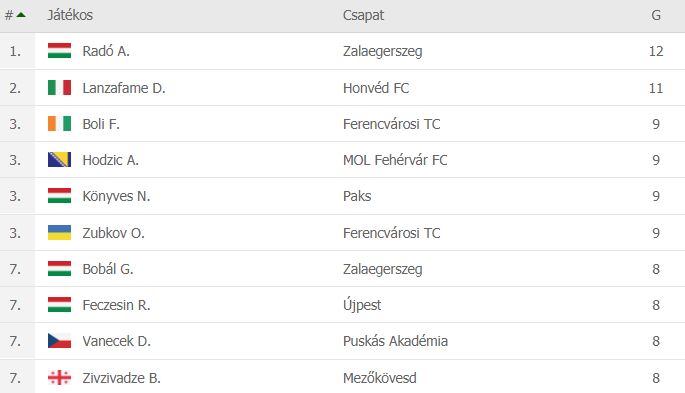This screenshot has width=685, height=393.
Task: Click the green sort arrow beside #
Action: pyautogui.click(x=21, y=15)
